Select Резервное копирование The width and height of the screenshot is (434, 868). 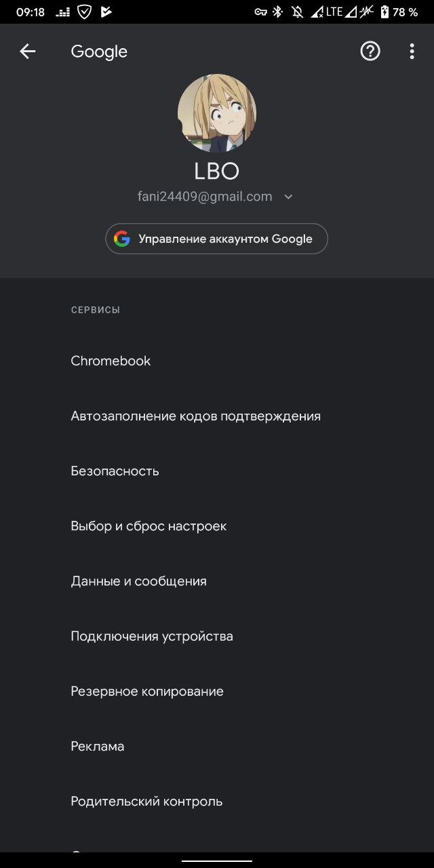[147, 691]
